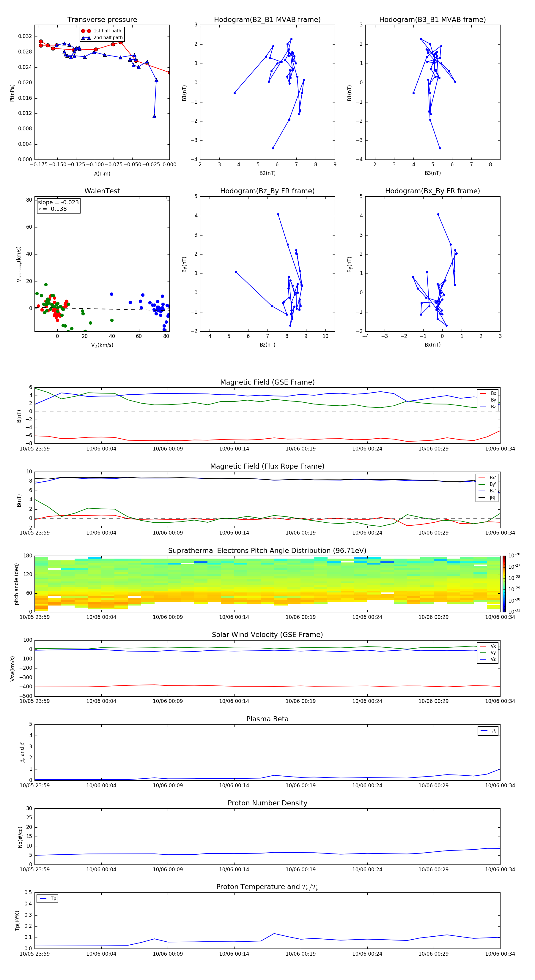Click the red Vx line in velocity panel

pos(267,686)
